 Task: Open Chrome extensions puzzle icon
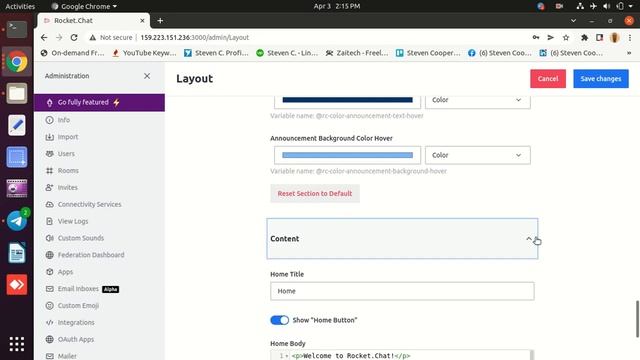584,38
